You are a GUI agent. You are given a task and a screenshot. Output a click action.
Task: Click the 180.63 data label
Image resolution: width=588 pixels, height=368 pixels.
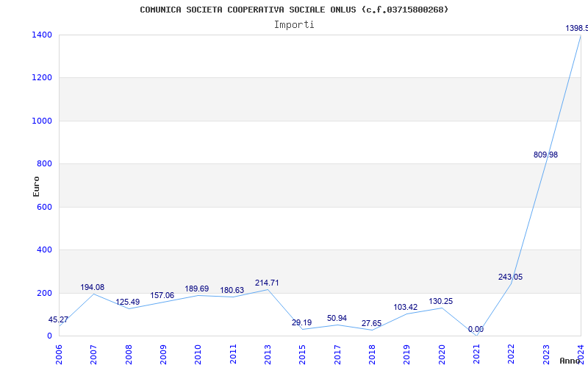tap(232, 290)
